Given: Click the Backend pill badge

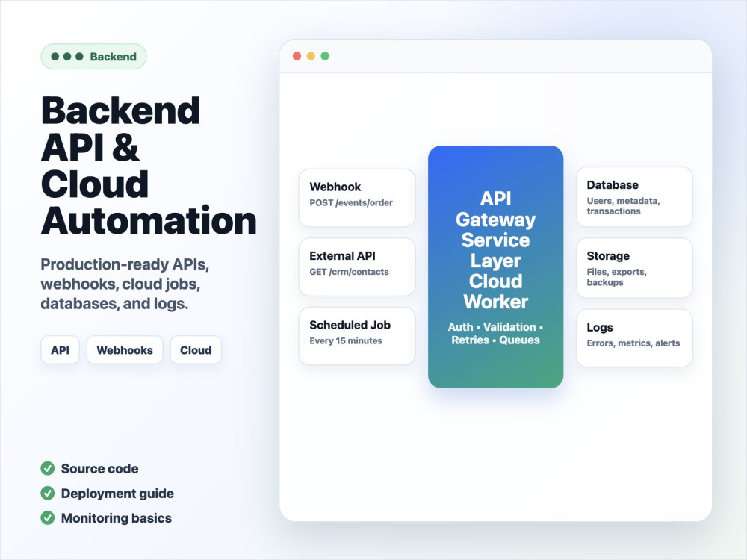Looking at the screenshot, I should pyautogui.click(x=93, y=57).
